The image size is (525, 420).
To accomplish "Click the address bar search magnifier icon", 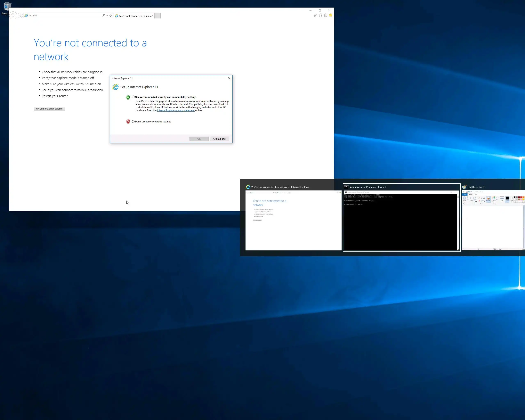I will pos(104,15).
